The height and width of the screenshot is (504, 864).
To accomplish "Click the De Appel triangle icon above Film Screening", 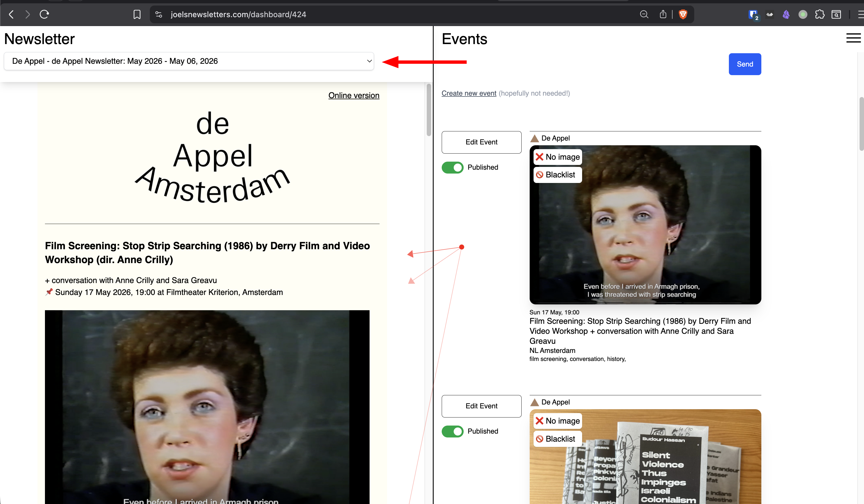I will 534,138.
